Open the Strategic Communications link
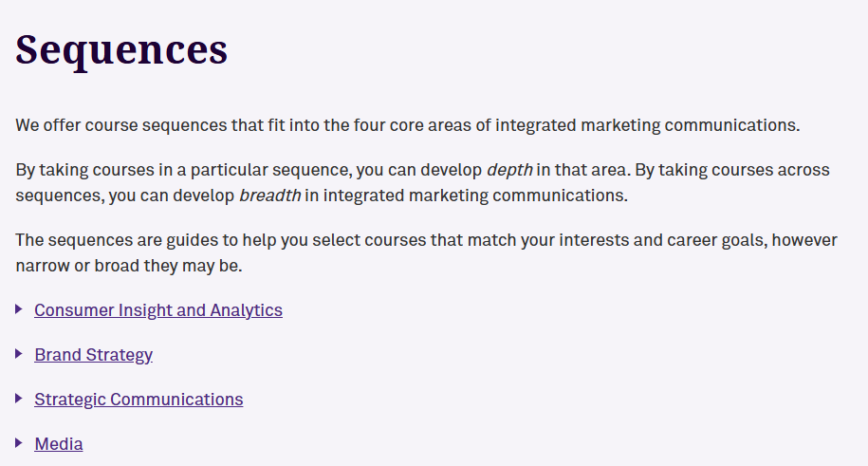868x466 pixels. (x=139, y=400)
